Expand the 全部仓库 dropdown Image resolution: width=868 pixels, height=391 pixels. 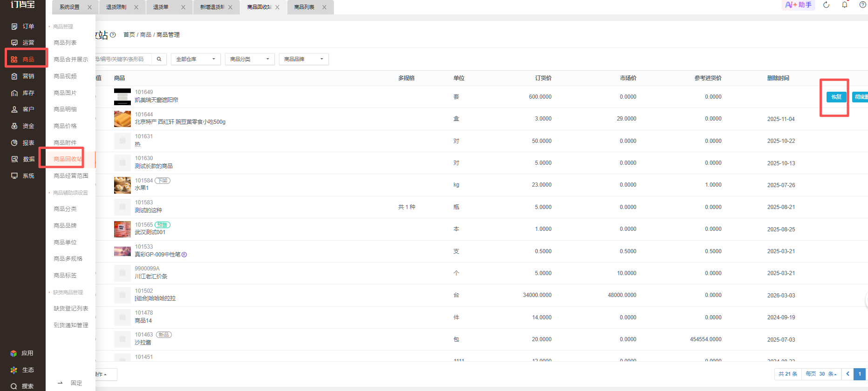(196, 59)
